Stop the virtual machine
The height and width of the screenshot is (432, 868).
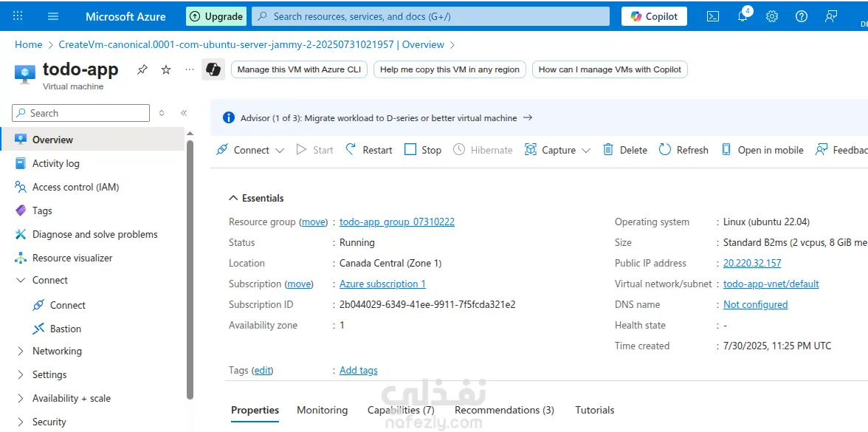(423, 150)
